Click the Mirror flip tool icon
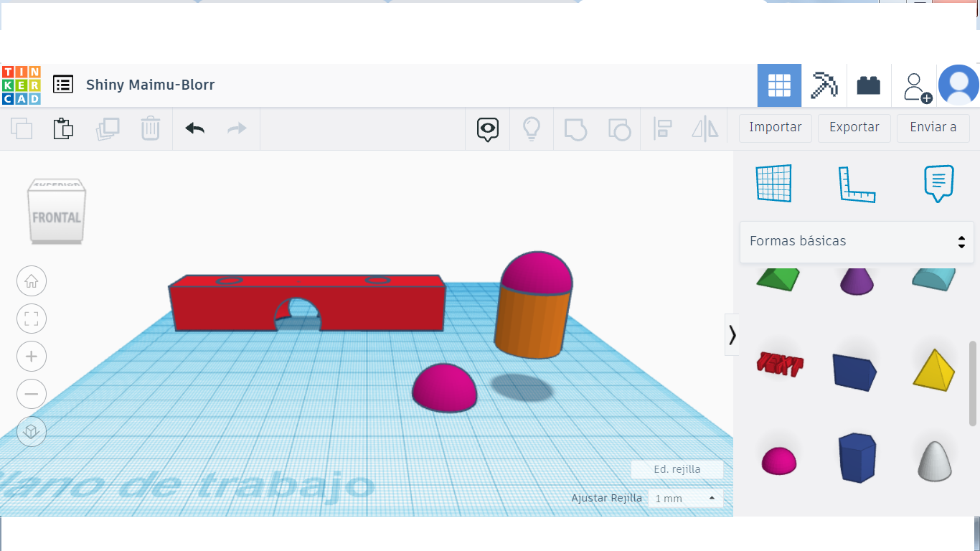This screenshot has height=551, width=980. 705,129
